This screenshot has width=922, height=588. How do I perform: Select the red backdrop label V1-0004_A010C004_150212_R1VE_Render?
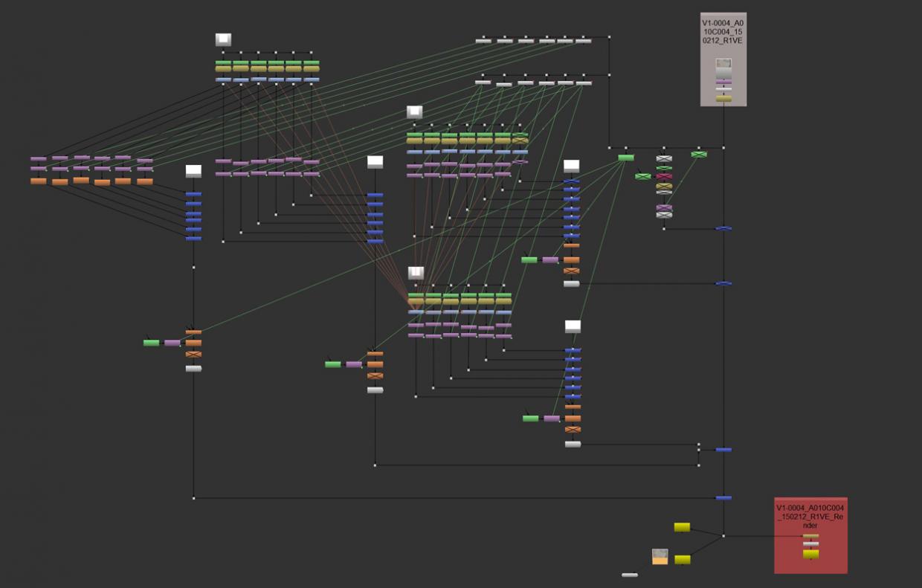[x=810, y=516]
